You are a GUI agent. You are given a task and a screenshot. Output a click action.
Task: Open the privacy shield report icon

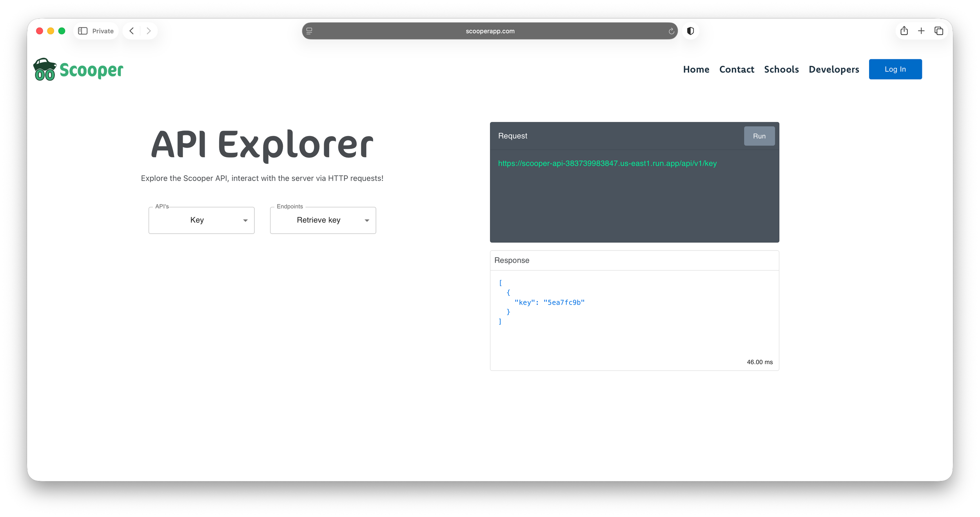690,31
